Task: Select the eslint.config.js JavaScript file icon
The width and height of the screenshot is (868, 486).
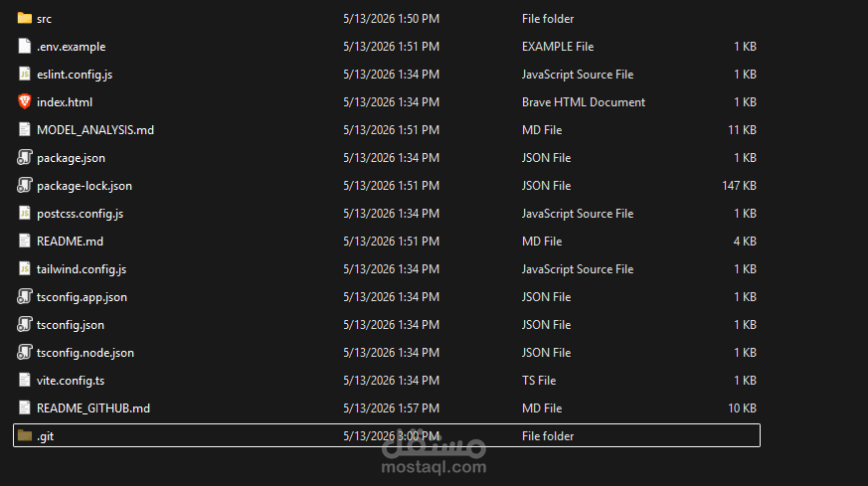Action: [24, 75]
